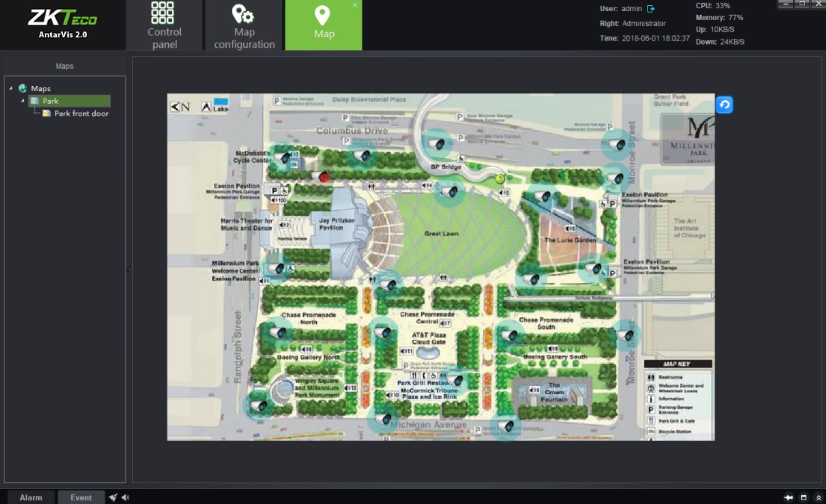Click the logout icon next to admin
The height and width of the screenshot is (504, 826).
[x=651, y=9]
